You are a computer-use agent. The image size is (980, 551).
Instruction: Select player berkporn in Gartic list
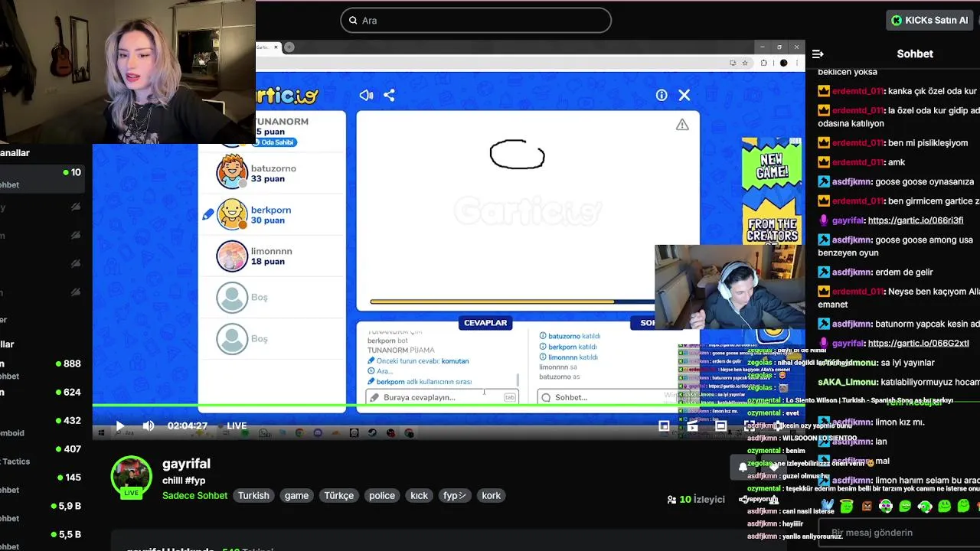click(x=272, y=214)
